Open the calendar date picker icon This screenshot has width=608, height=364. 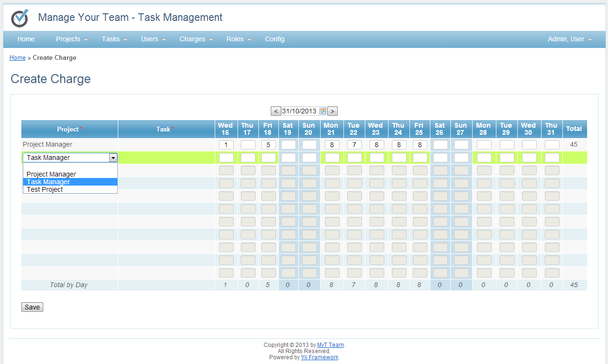[x=323, y=111]
